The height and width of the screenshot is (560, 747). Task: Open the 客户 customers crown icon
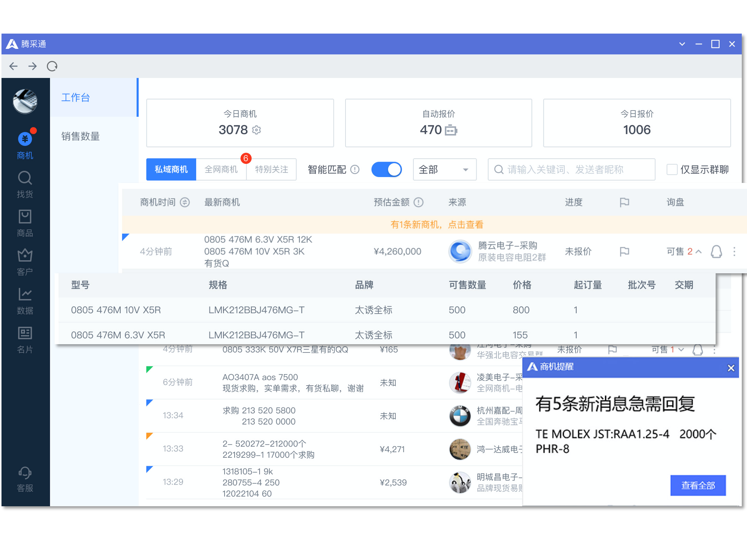(x=25, y=256)
